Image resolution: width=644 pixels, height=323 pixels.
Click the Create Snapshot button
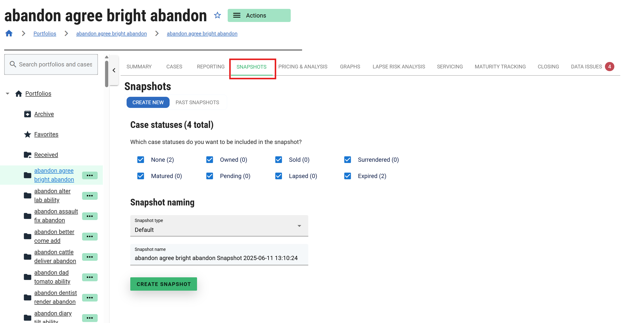point(163,284)
